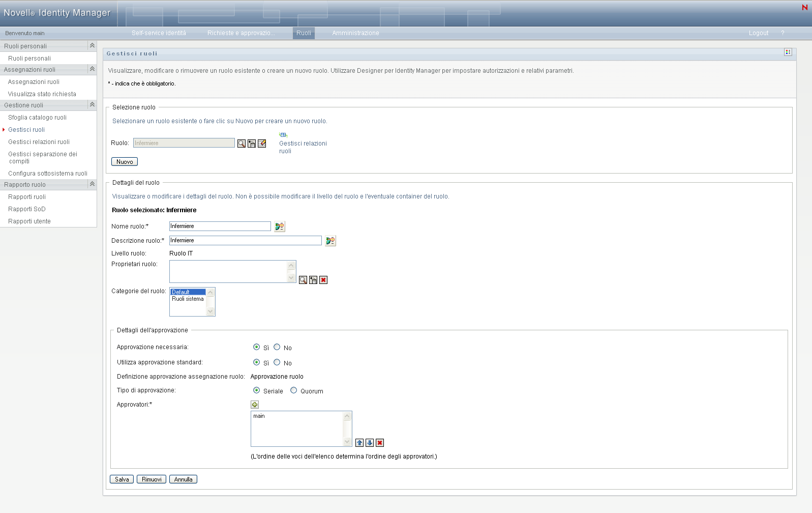This screenshot has width=812, height=513.
Task: Open the history icon next to the Ruolo field
Action: point(252,144)
